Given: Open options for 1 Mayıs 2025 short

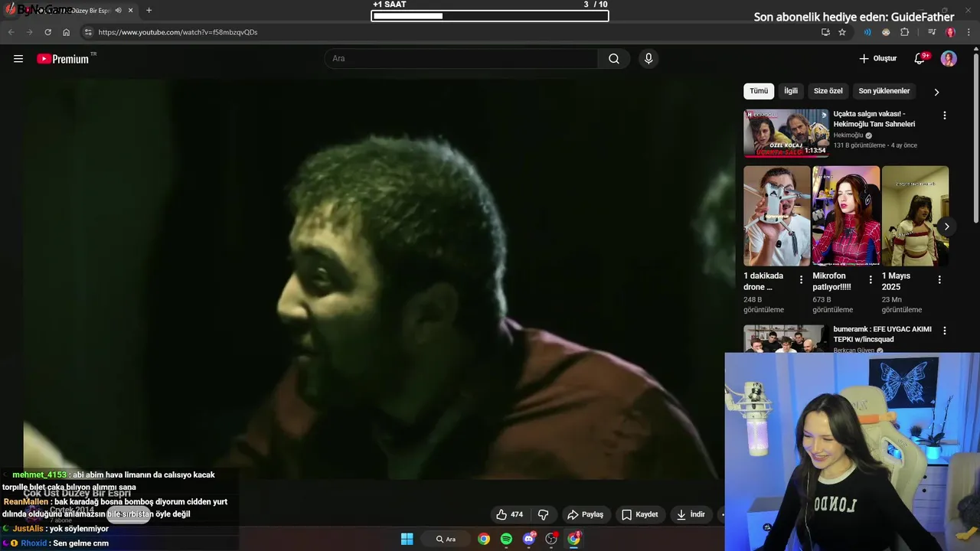Looking at the screenshot, I should point(939,280).
